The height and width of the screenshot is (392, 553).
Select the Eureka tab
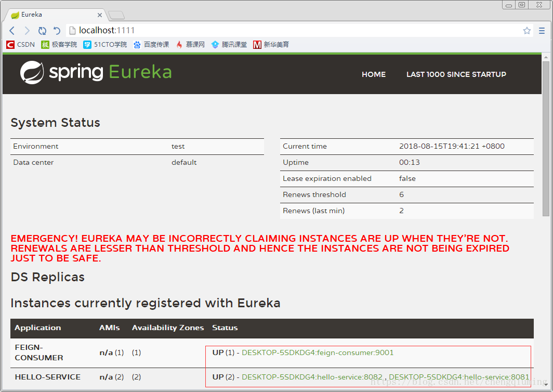(x=56, y=15)
